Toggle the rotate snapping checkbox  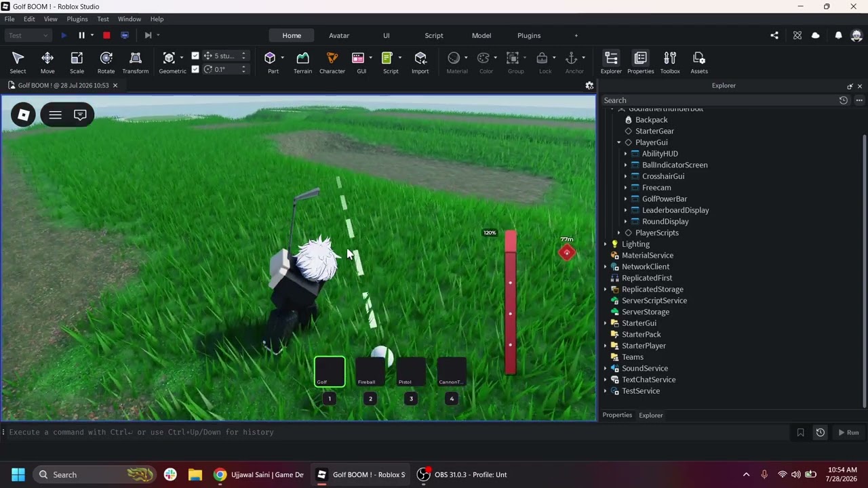coord(195,69)
